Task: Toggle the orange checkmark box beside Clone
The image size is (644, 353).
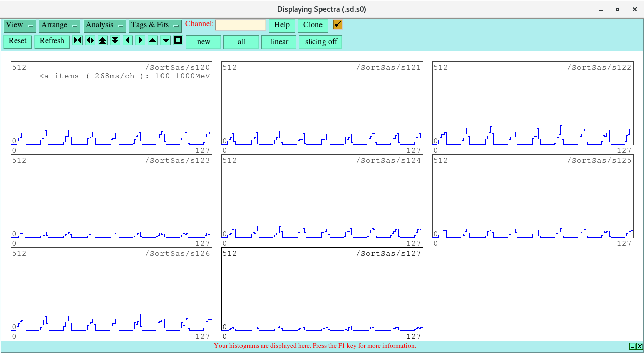Action: coord(337,25)
